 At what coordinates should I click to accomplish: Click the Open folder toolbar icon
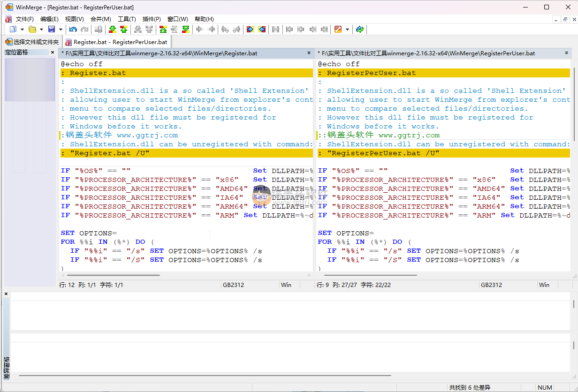[32, 29]
